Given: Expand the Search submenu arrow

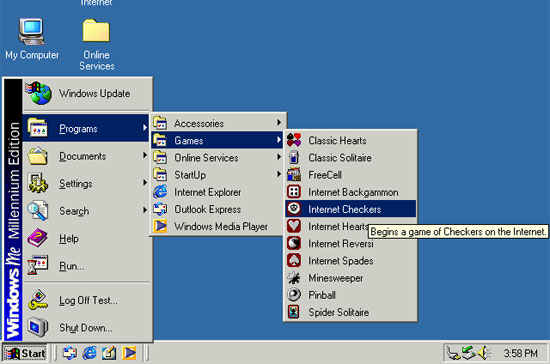Looking at the screenshot, I should coord(145,210).
